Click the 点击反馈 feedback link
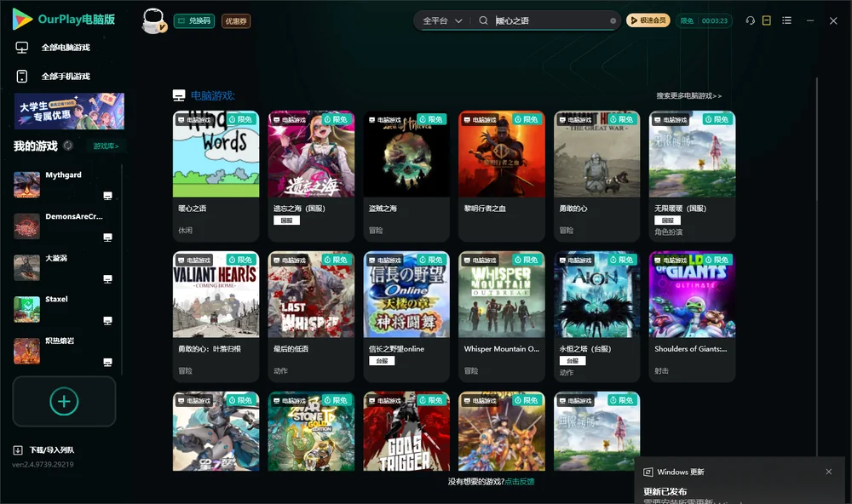The width and height of the screenshot is (852, 504). (520, 482)
